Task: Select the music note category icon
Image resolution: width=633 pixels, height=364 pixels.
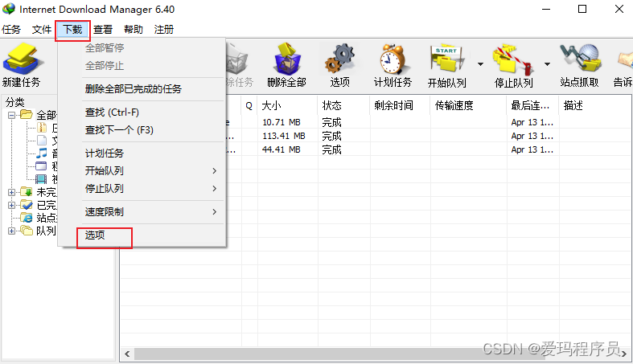Action: point(41,153)
